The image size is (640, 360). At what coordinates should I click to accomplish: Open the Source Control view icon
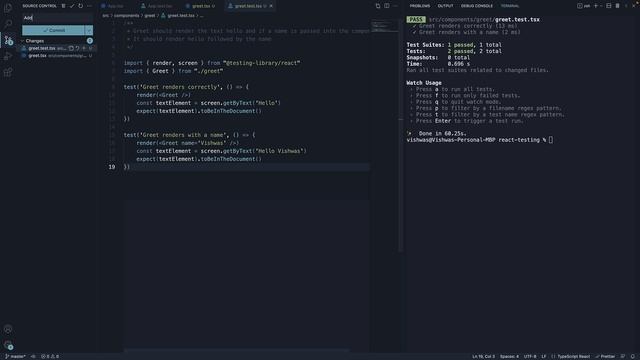(x=8, y=40)
